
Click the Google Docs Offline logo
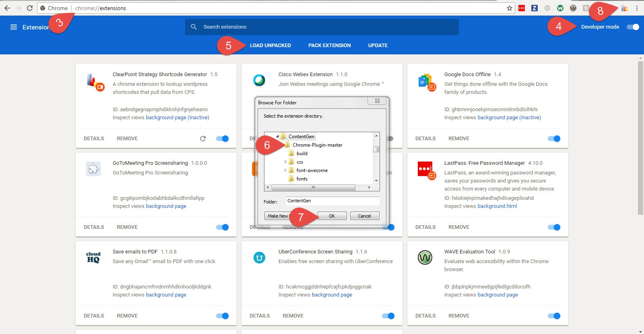[x=427, y=82]
